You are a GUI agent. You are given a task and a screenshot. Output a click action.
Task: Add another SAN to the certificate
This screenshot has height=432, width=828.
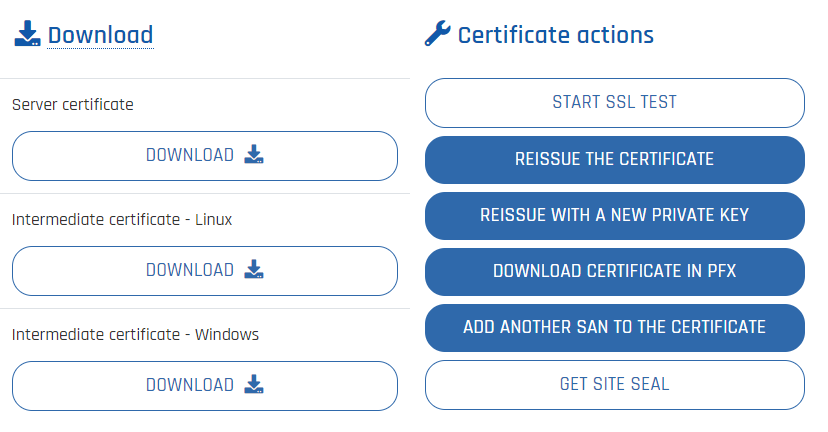click(x=615, y=328)
